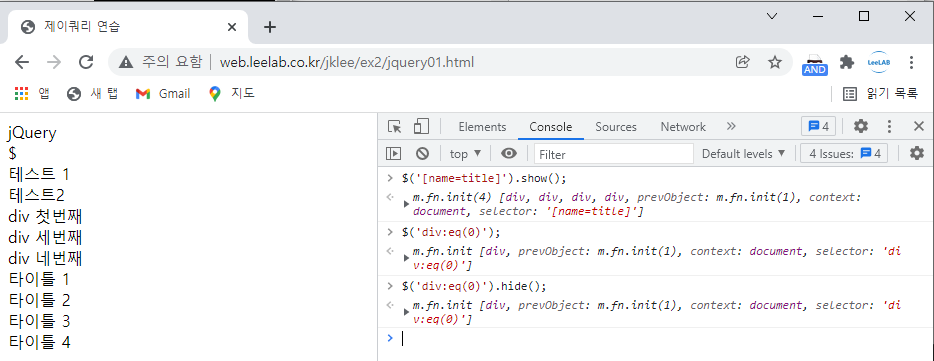
Task: Open the Network tab
Action: pyautogui.click(x=683, y=127)
